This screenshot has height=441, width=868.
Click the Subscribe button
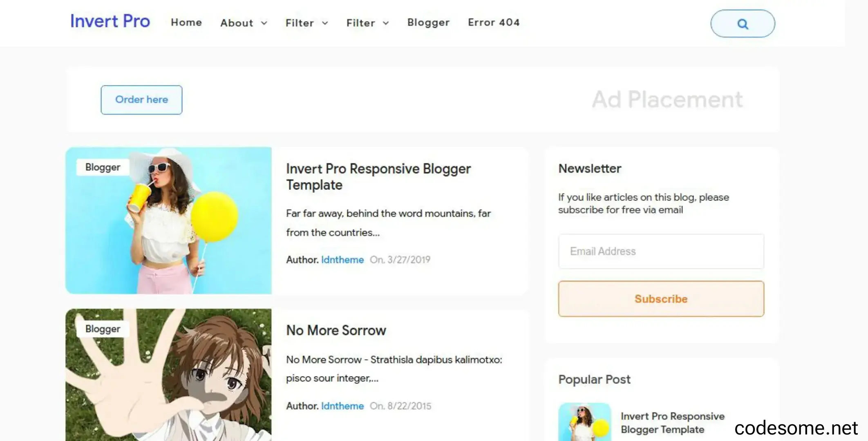click(x=661, y=299)
